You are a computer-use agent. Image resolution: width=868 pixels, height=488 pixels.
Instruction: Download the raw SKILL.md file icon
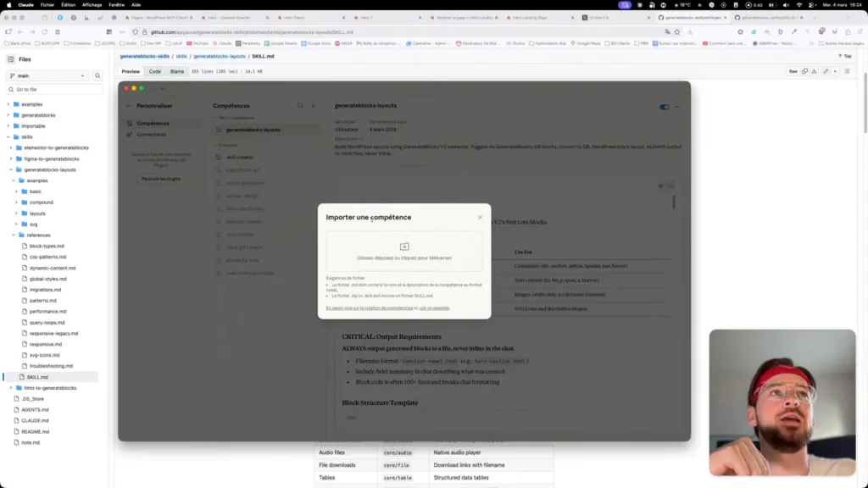tap(814, 71)
